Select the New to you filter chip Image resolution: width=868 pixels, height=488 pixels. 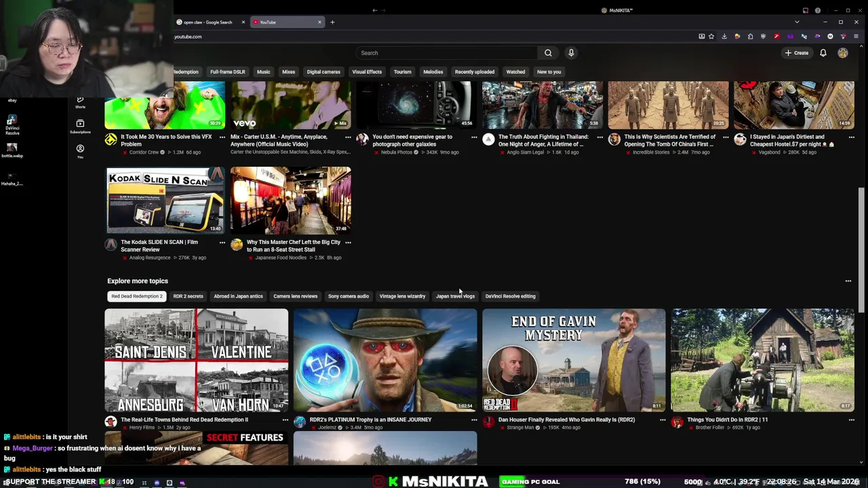[549, 72]
